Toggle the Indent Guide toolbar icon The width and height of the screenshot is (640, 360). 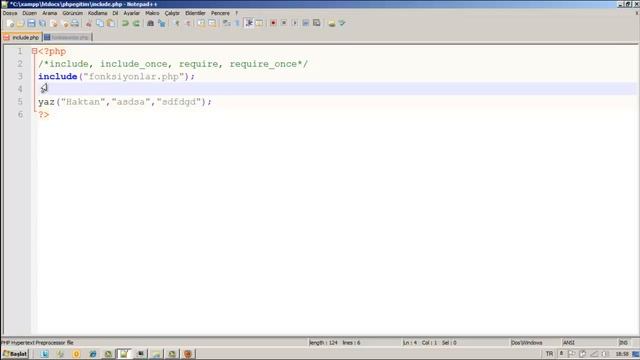coord(249,23)
